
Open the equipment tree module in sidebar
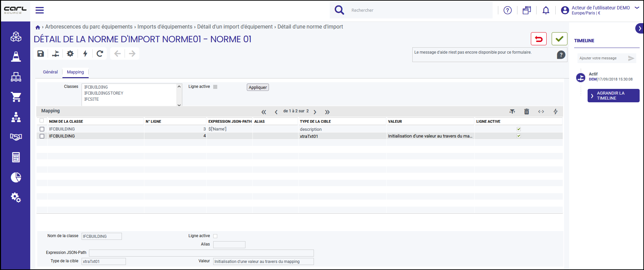(16, 77)
